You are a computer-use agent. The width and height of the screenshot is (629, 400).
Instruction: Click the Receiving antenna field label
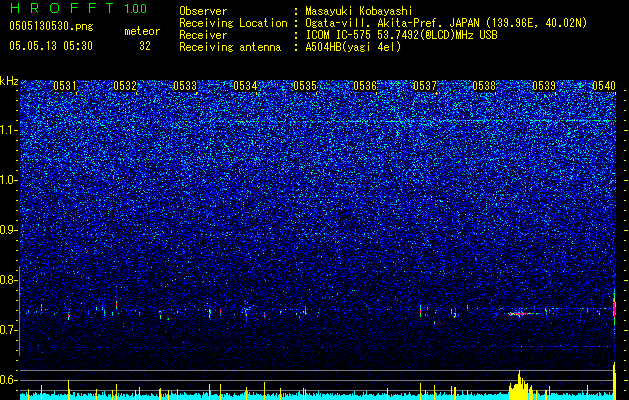230,47
